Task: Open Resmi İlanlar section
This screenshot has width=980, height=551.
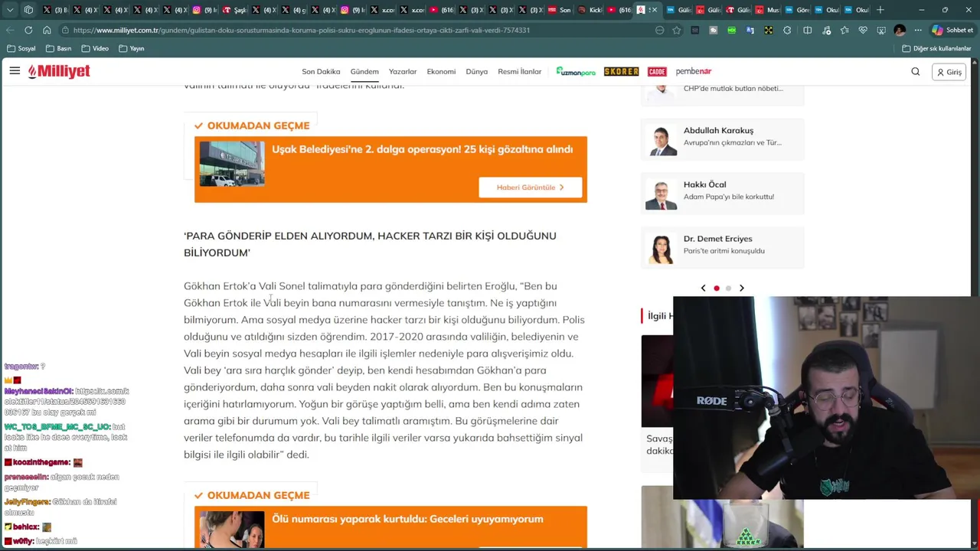Action: (519, 71)
